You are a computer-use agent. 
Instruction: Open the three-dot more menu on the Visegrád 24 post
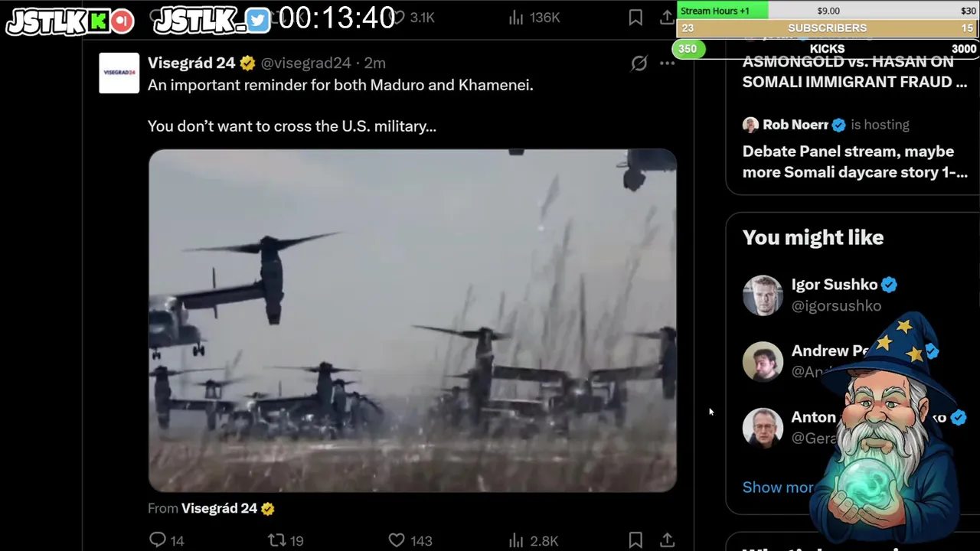coord(668,64)
